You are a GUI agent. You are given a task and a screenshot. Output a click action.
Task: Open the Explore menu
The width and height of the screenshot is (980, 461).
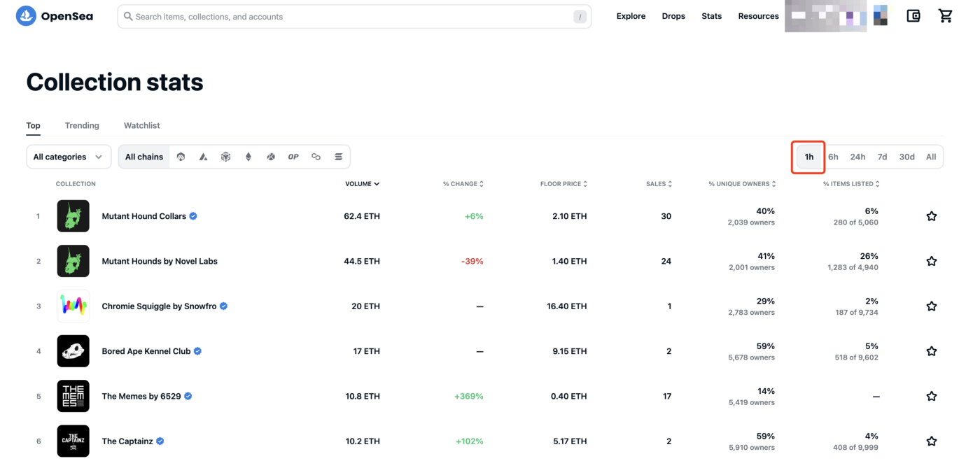pyautogui.click(x=631, y=16)
